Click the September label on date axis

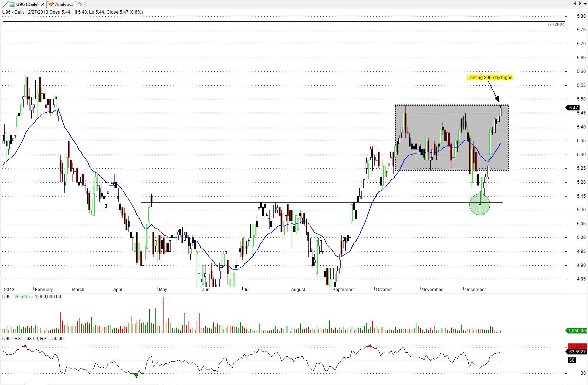pyautogui.click(x=344, y=290)
